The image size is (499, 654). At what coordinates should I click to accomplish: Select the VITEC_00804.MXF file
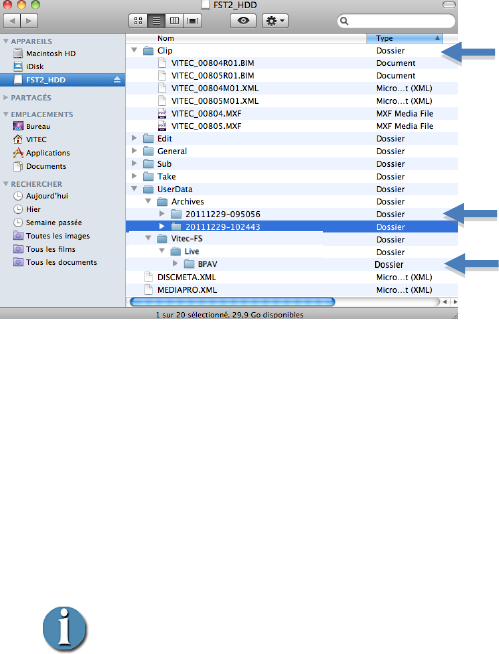point(206,113)
